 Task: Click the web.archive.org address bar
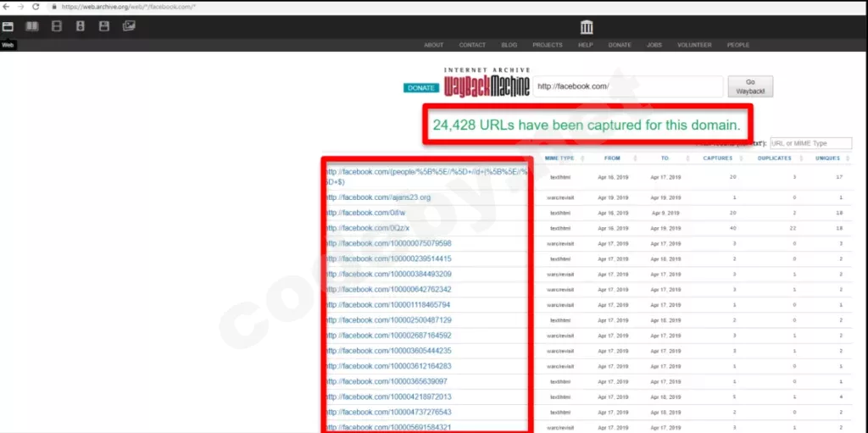[x=129, y=7]
